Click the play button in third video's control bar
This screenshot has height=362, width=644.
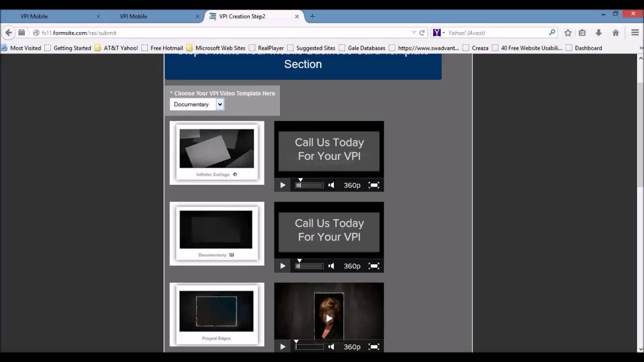[282, 346]
